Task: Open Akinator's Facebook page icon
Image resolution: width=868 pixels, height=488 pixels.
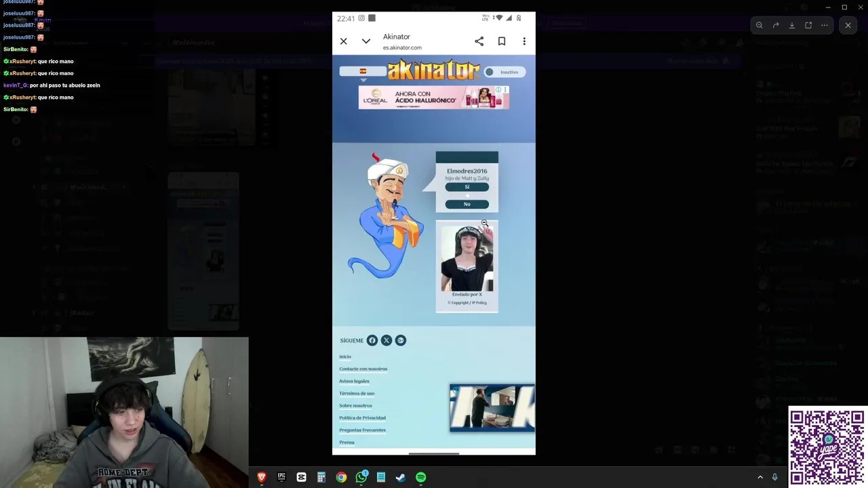Action: coord(372,340)
